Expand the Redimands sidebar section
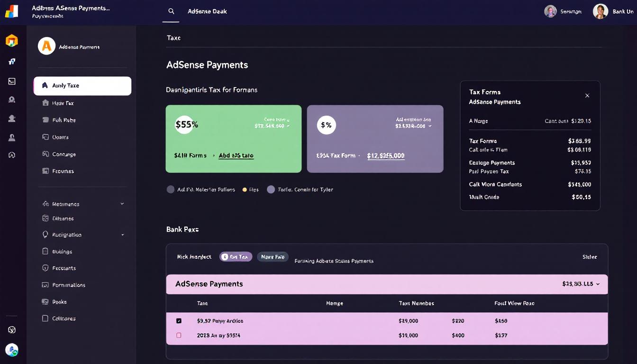637x364 pixels. (122, 204)
